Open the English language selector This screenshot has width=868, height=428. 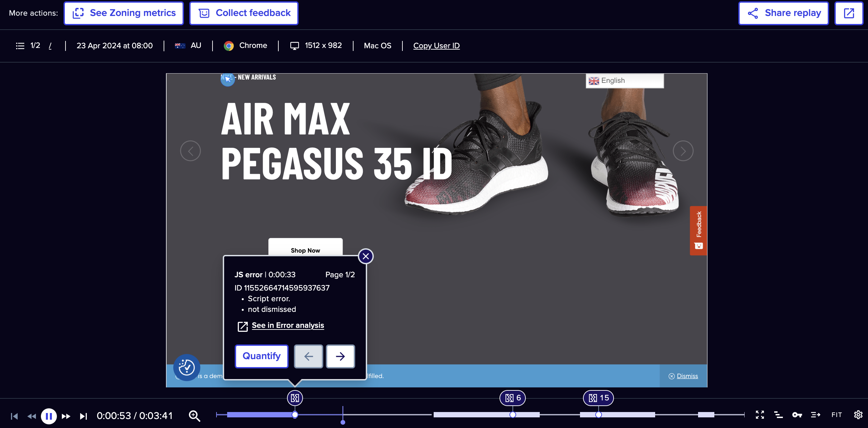click(x=625, y=81)
